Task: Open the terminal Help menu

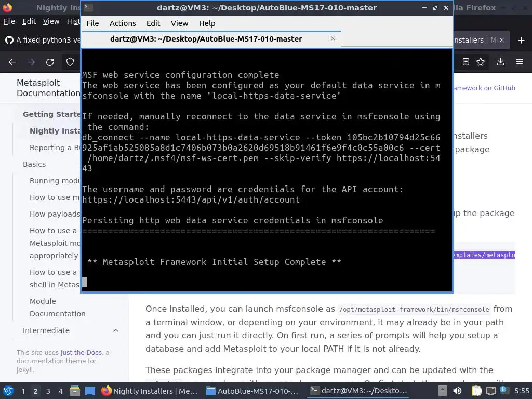Action: [207, 23]
